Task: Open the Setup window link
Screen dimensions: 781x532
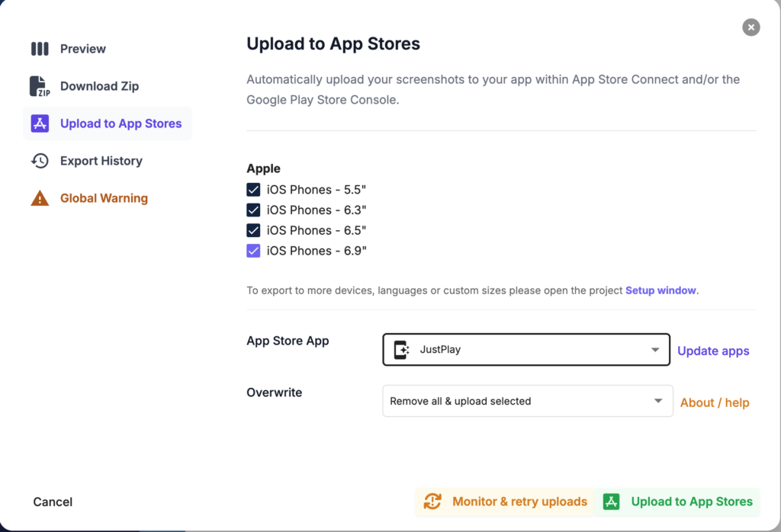Action: point(660,290)
